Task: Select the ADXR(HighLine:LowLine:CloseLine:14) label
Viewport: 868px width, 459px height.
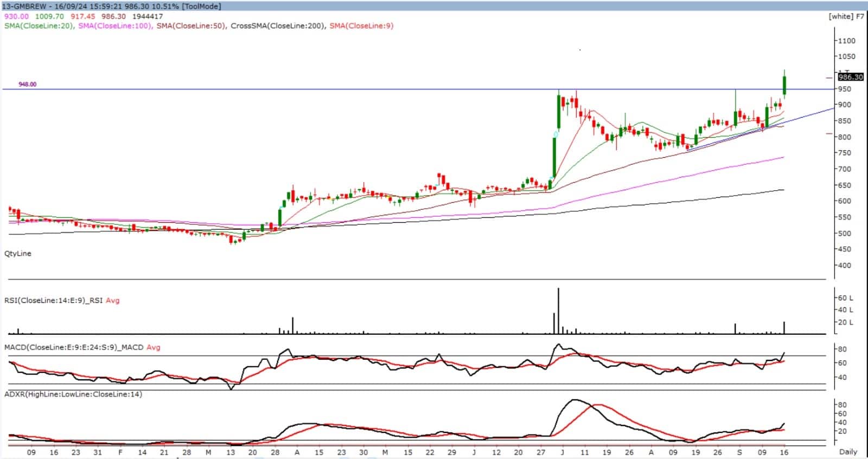Action: [x=73, y=394]
